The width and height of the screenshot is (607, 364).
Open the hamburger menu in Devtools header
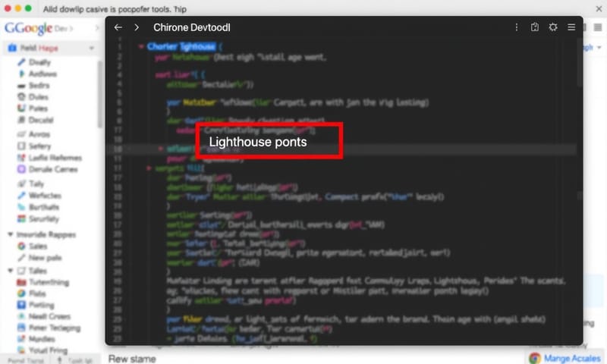[571, 27]
